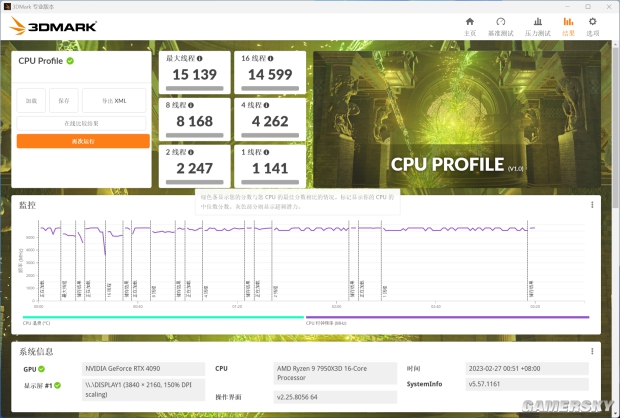Click info icon beside 4 threads score

(x=266, y=105)
